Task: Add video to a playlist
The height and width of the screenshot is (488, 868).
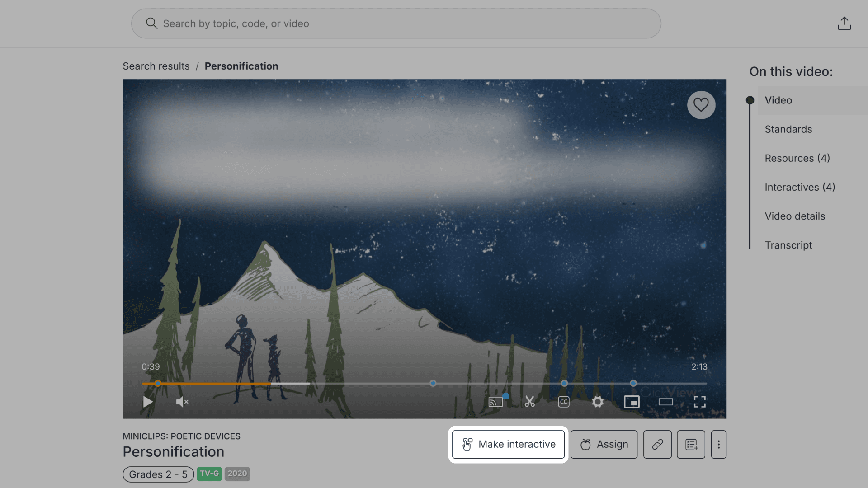Action: pos(691,444)
